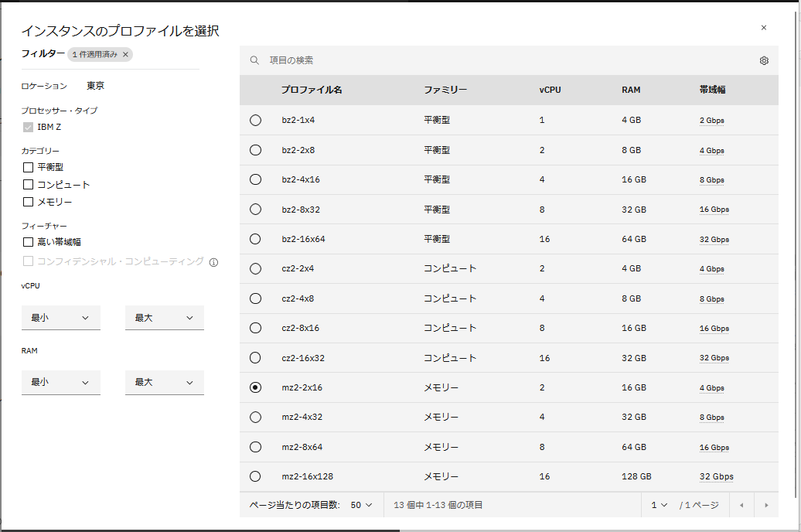Sort by RAM column header
801x532 pixels.
[x=631, y=90]
